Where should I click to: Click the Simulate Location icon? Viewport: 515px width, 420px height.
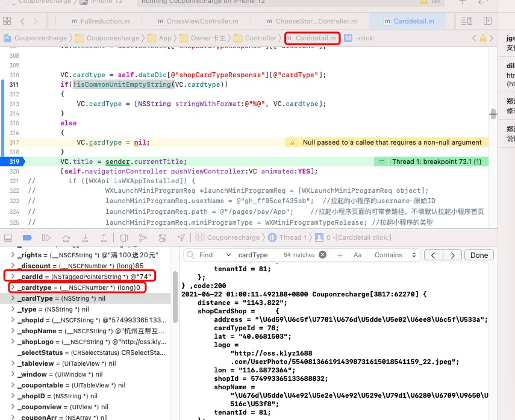[x=181, y=237]
